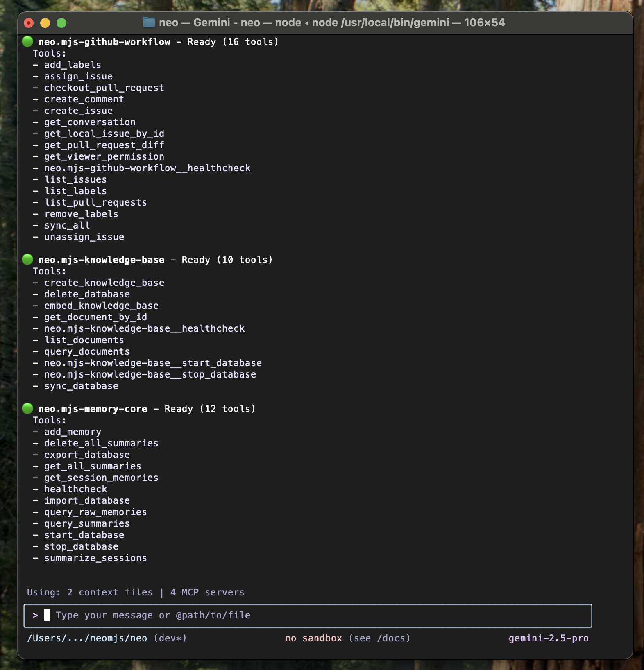Click the folder icon in the title bar
Screen dimensions: 644x670
(149, 23)
